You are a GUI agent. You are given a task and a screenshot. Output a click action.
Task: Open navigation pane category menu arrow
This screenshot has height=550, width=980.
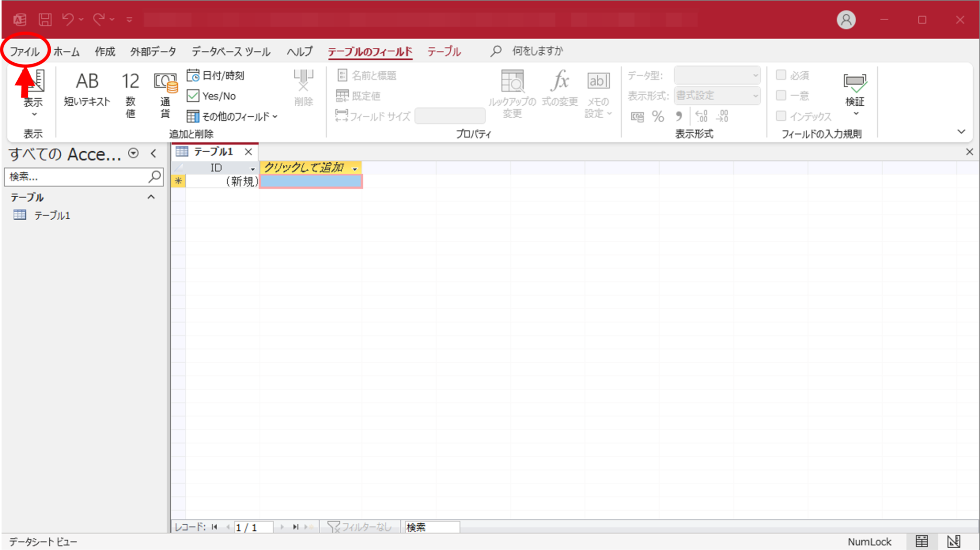click(x=134, y=153)
